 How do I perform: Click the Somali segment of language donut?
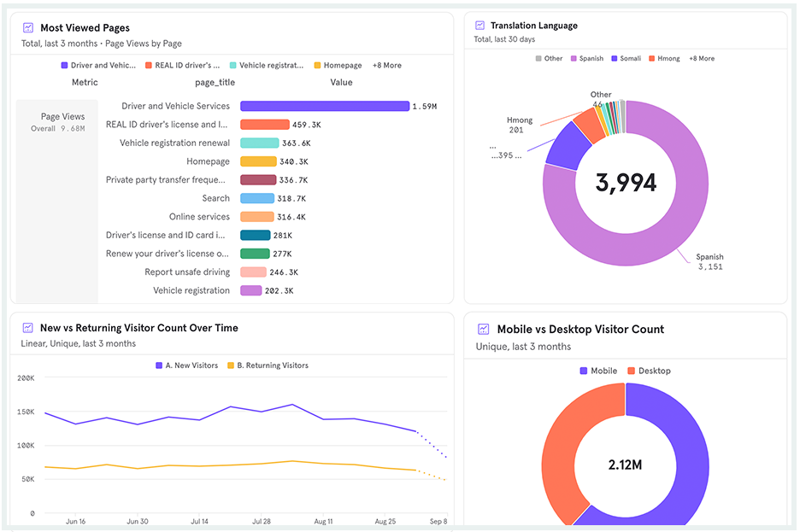tap(568, 146)
